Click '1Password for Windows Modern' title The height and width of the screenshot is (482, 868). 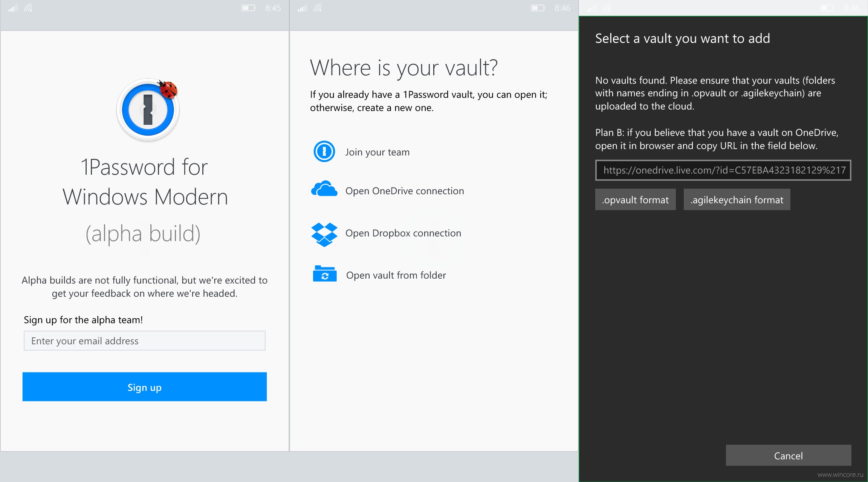[145, 182]
